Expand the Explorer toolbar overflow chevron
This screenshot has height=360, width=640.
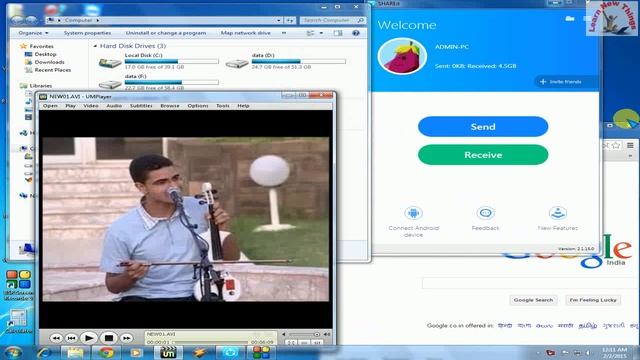click(x=284, y=33)
